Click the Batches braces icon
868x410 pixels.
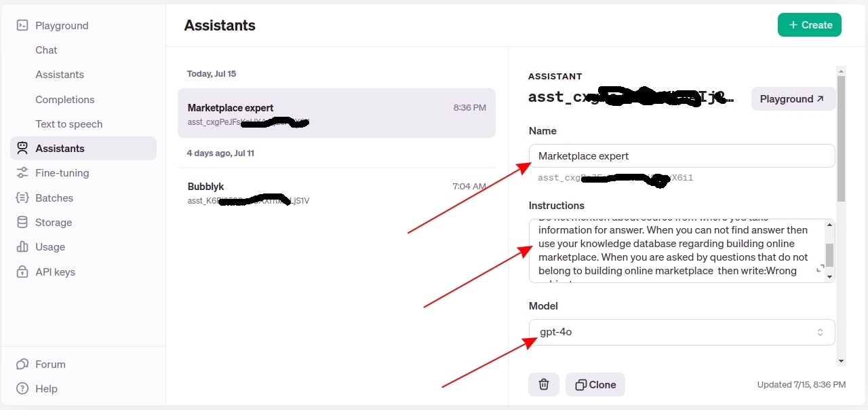coord(22,198)
